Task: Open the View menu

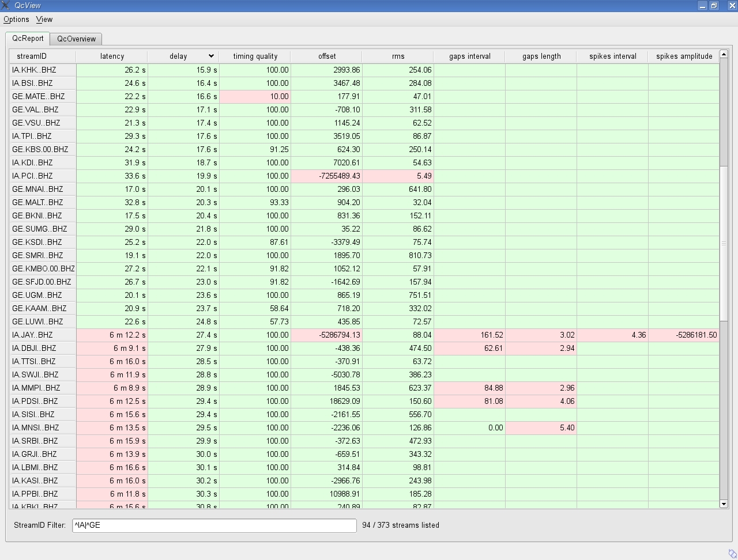Action: click(x=44, y=19)
